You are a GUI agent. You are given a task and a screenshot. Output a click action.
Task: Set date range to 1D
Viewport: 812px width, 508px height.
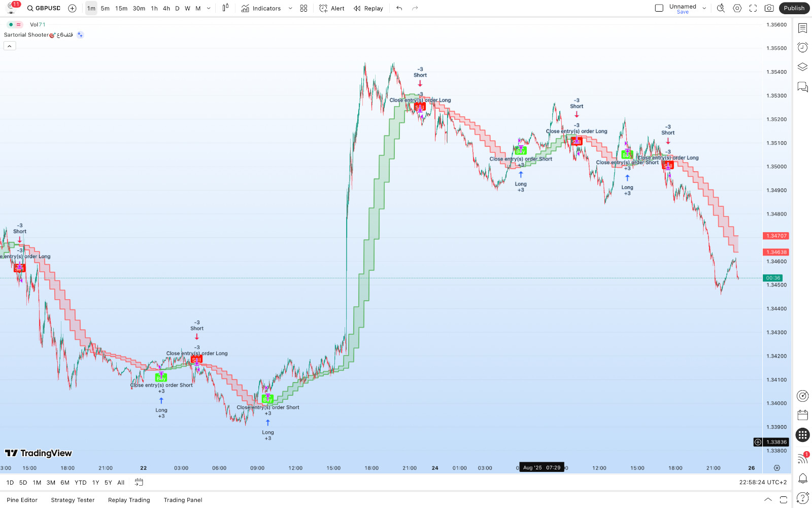[10, 483]
